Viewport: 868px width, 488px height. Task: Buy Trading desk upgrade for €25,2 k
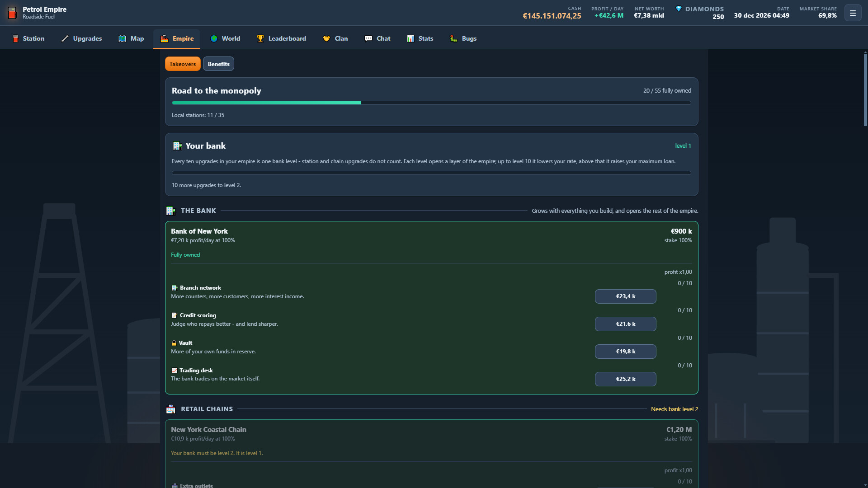625,379
